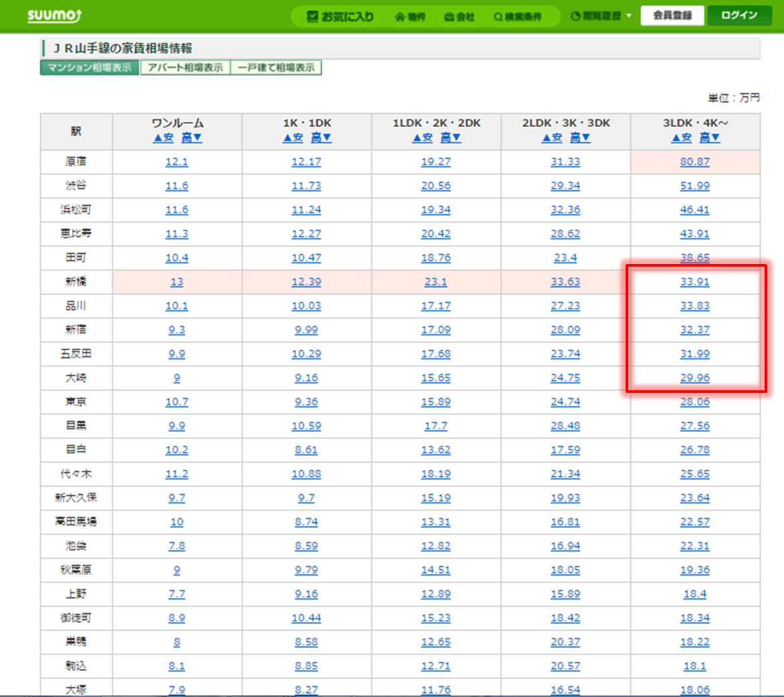Sort 3LDK・4K~ column by highest (高▼)

pyautogui.click(x=709, y=138)
